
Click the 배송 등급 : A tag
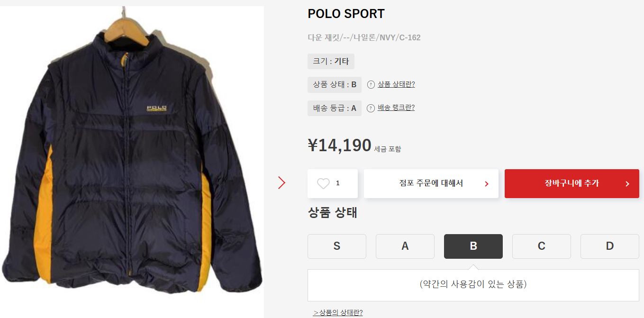point(335,108)
